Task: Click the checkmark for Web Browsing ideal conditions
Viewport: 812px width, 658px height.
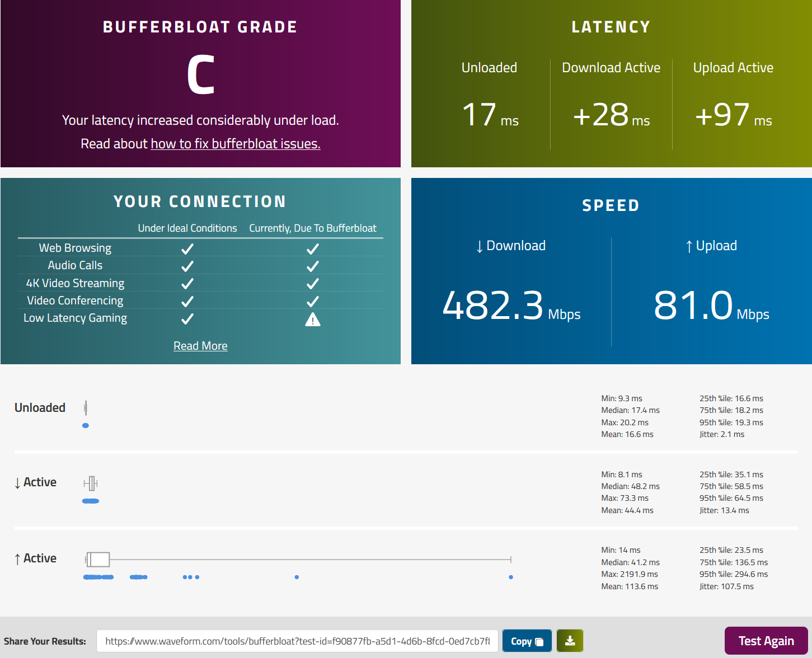Action: [187, 247]
